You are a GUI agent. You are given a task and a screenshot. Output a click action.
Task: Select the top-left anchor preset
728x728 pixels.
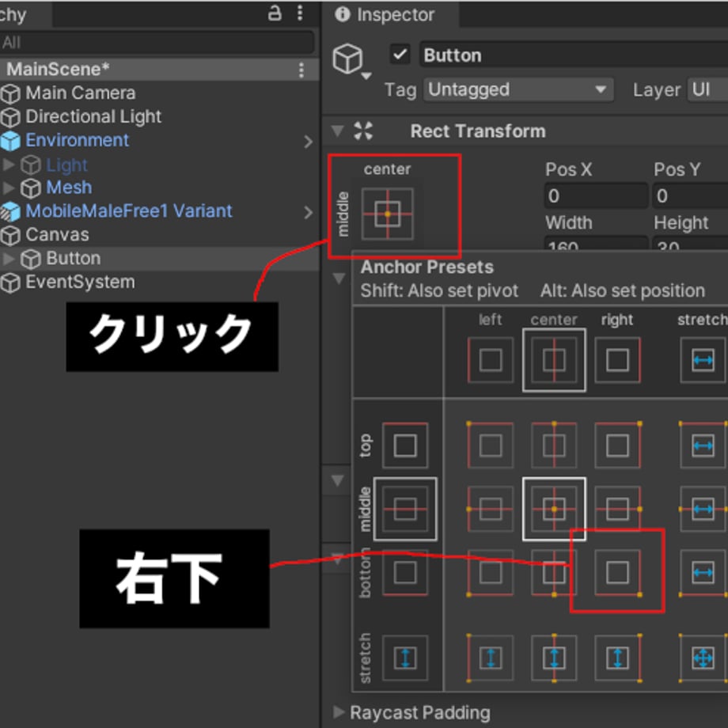[x=491, y=446]
